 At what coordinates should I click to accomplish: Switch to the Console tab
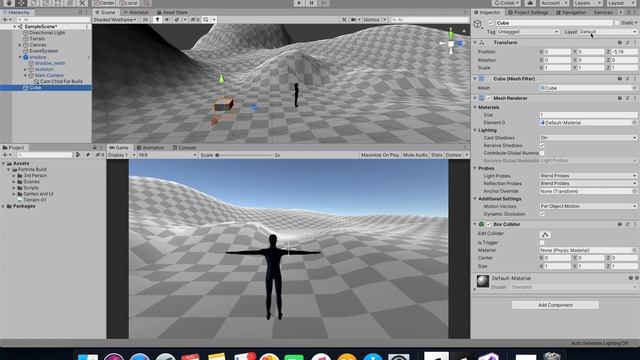click(184, 147)
